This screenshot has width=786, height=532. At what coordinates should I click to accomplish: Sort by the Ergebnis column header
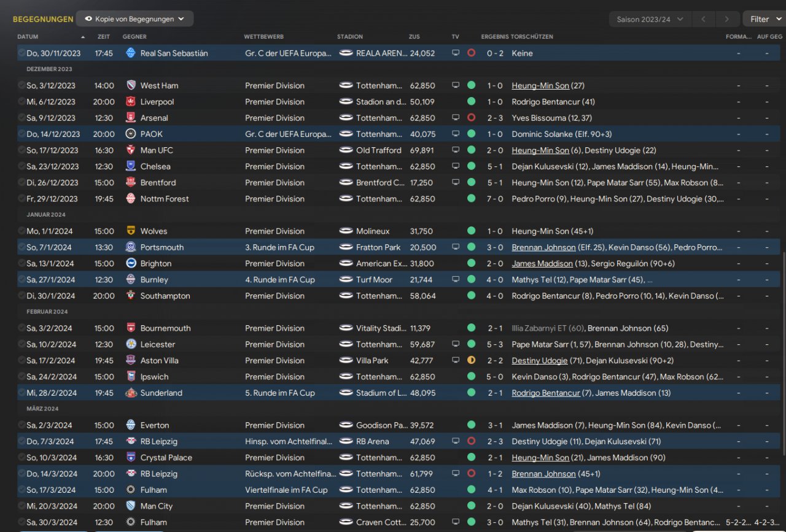[x=494, y=37]
